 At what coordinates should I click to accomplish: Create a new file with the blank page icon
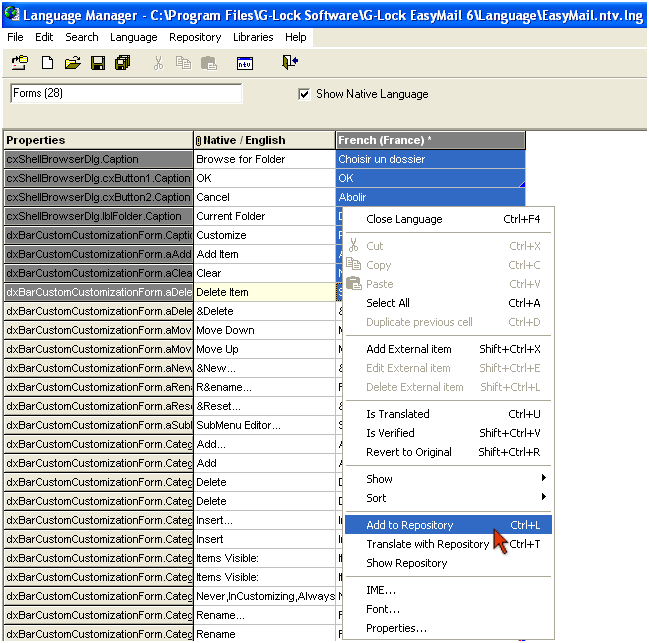pyautogui.click(x=48, y=63)
